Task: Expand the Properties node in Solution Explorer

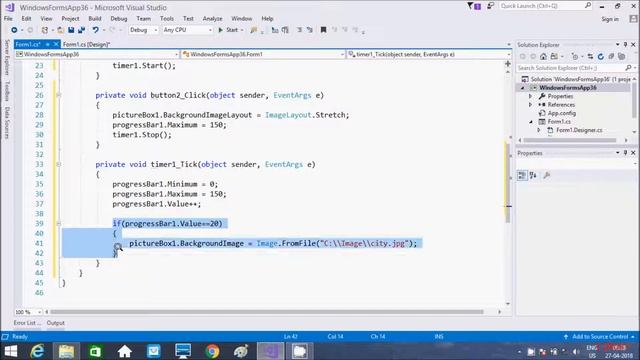Action: pyautogui.click(x=531, y=96)
